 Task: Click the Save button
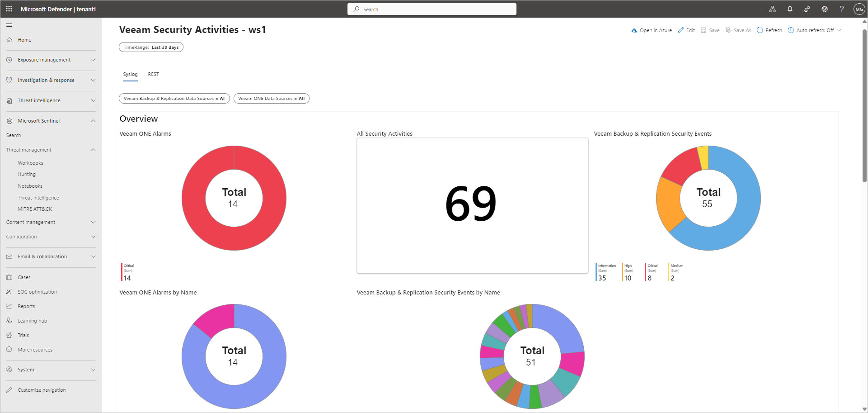[710, 30]
